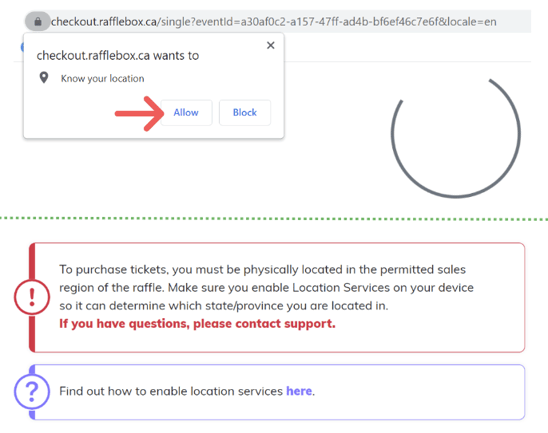Click the green dotted divider line

click(x=274, y=219)
